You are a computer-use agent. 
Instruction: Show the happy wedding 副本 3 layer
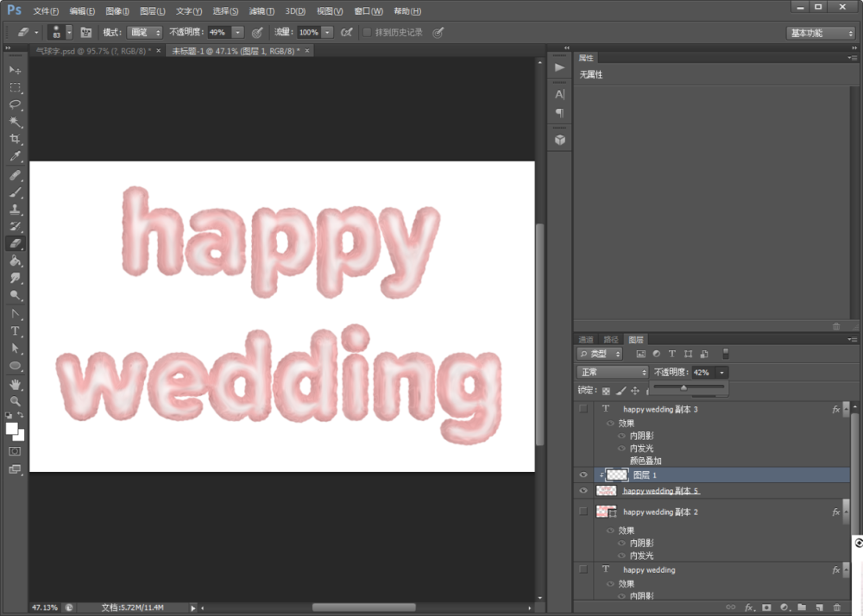tap(583, 409)
